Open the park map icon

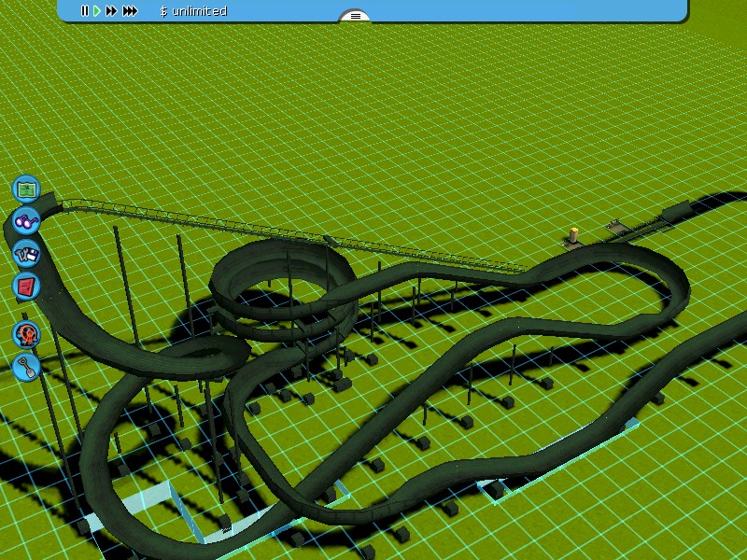(27, 189)
